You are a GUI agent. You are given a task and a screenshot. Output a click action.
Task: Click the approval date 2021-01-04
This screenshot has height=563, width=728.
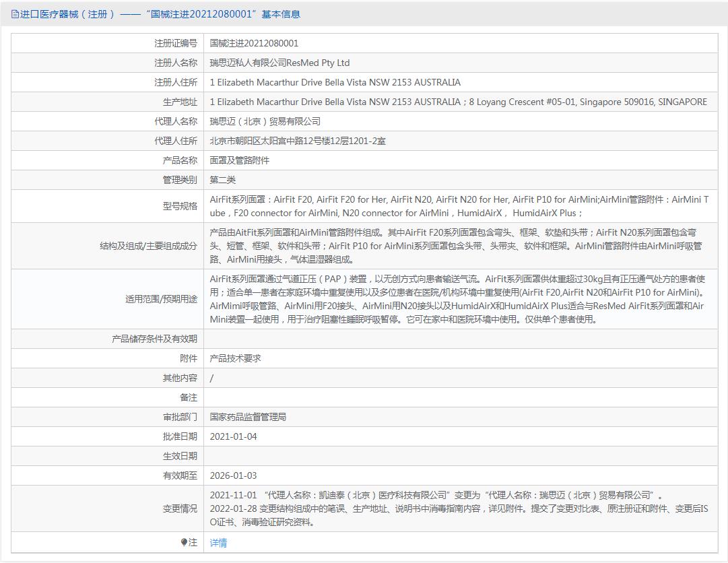(233, 436)
